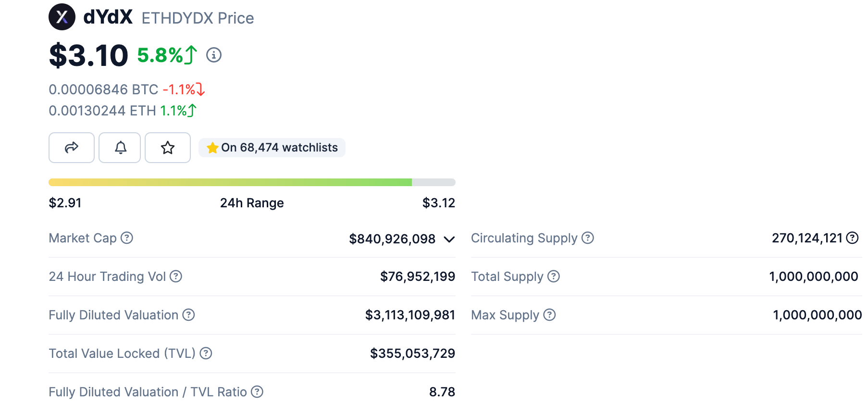Open FDV / TVL Ratio help icon
868x405 pixels.
tap(257, 392)
